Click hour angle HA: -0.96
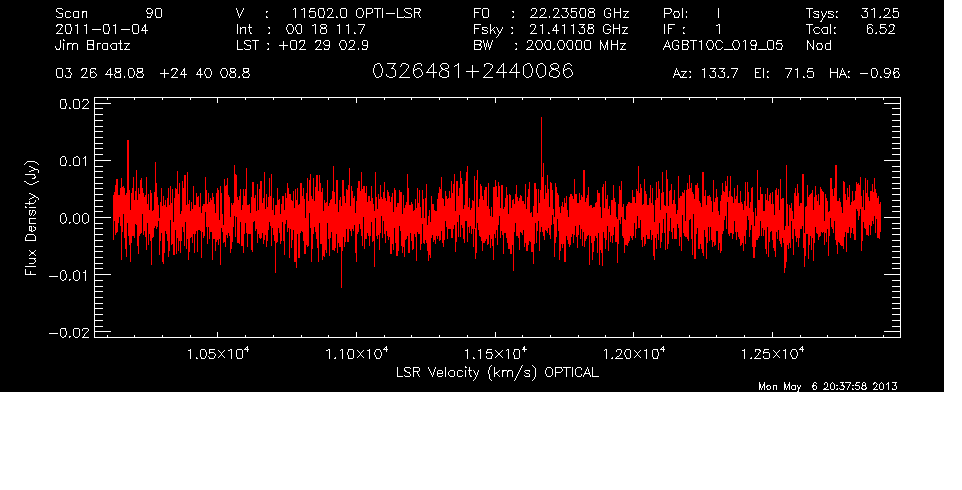Image resolution: width=962 pixels, height=490 pixels. click(x=864, y=74)
